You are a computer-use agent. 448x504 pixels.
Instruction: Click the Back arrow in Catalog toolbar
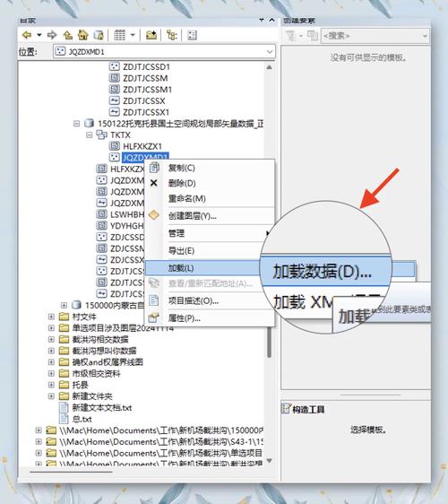[x=27, y=35]
